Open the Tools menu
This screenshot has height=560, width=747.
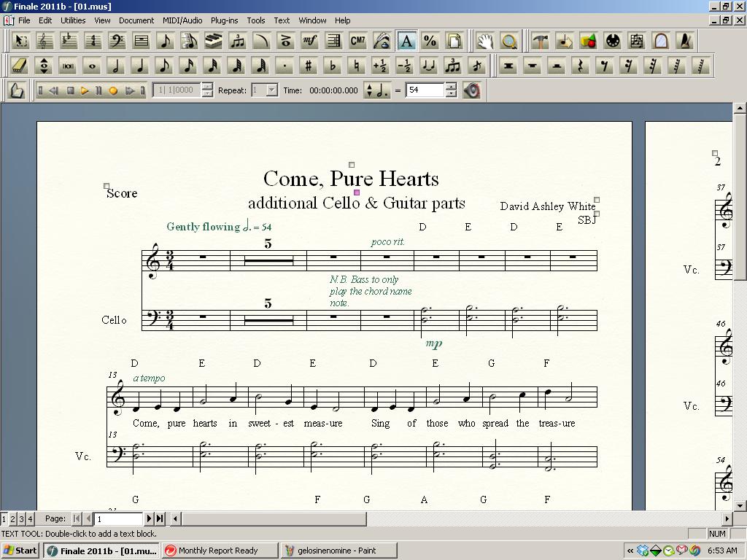click(x=256, y=20)
